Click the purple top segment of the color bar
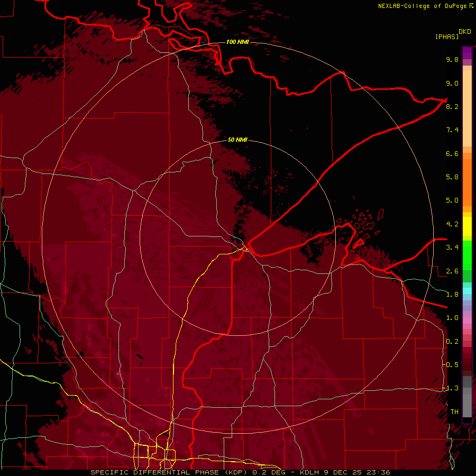This screenshot has height=476, width=476. coord(467,53)
